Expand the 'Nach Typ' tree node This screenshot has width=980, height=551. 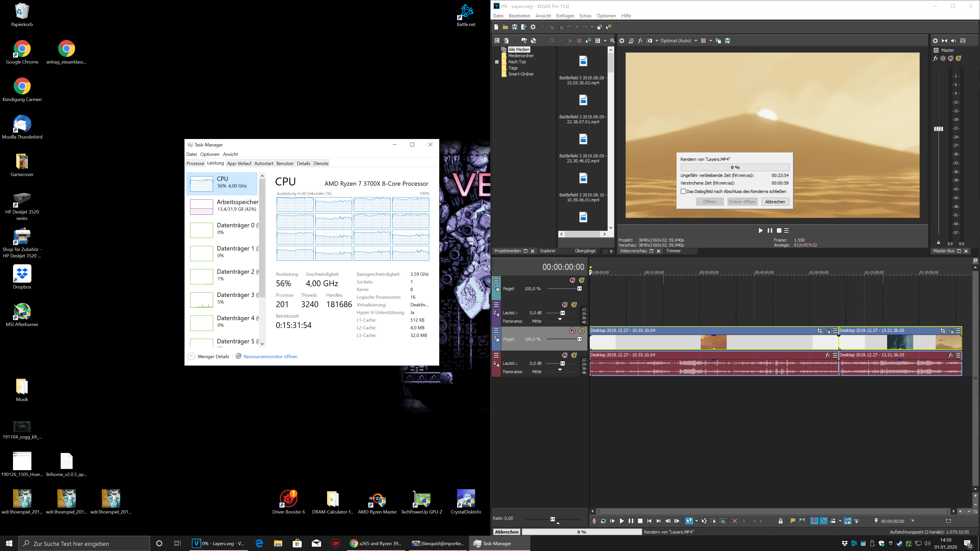pyautogui.click(x=497, y=61)
